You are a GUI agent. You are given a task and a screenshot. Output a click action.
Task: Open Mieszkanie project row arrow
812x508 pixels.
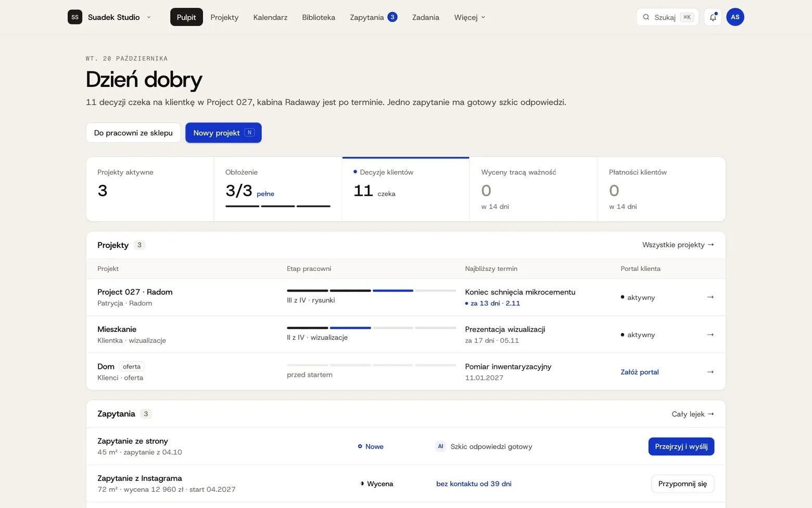(x=710, y=334)
